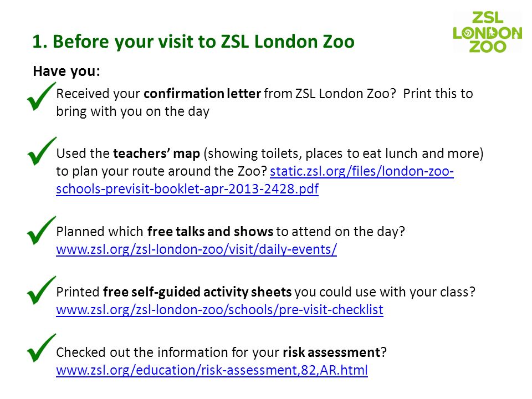Click the 'Print this to' sentence text
This screenshot has height=399, width=532.
438,94
